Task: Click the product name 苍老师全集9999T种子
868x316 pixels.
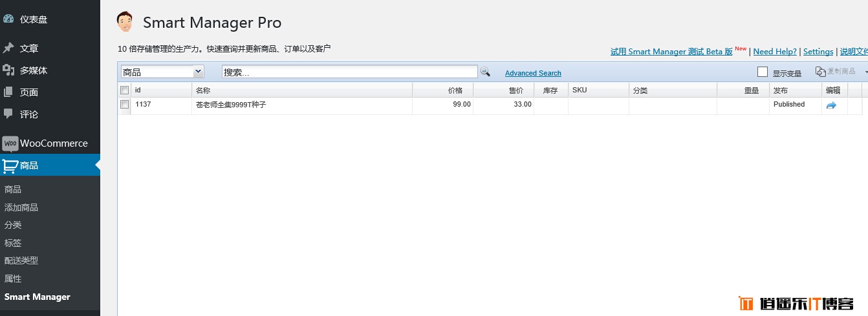Action: click(x=231, y=105)
